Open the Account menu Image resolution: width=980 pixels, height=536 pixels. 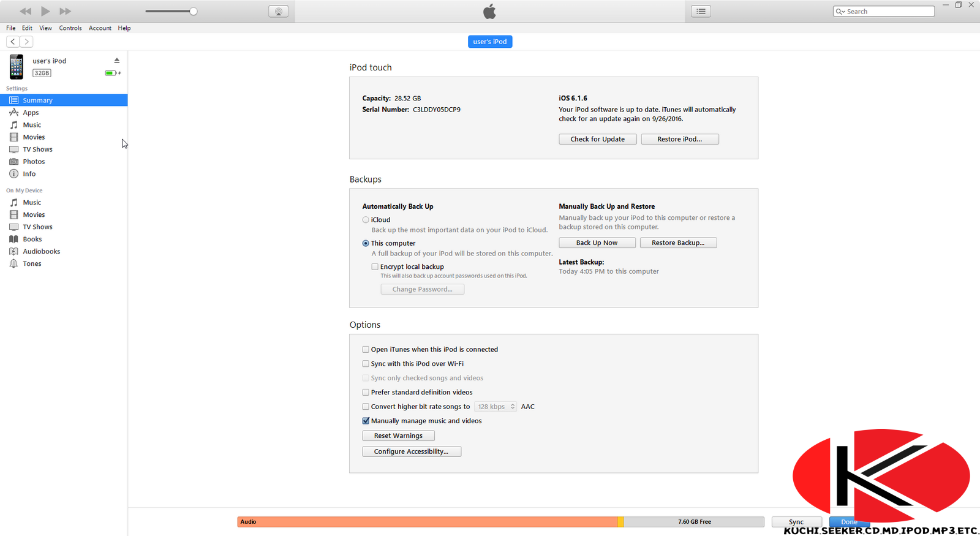(x=100, y=28)
